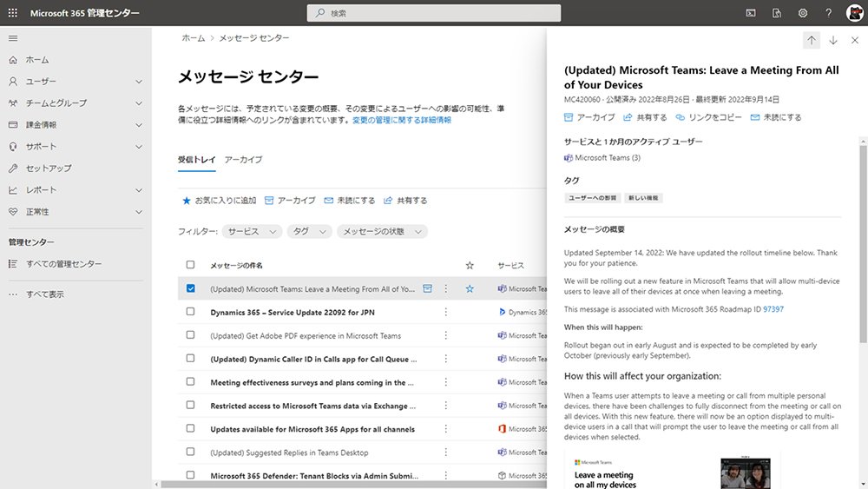Close the message detail panel

click(855, 40)
